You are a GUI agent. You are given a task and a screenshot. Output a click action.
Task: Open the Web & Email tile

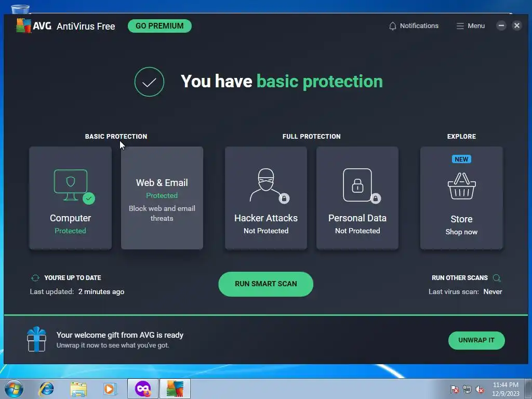(162, 198)
